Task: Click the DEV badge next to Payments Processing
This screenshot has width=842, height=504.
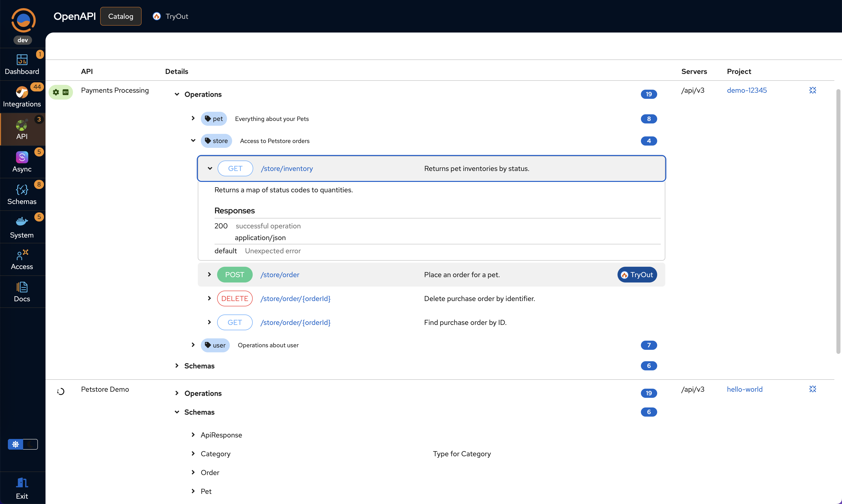Action: click(x=65, y=92)
